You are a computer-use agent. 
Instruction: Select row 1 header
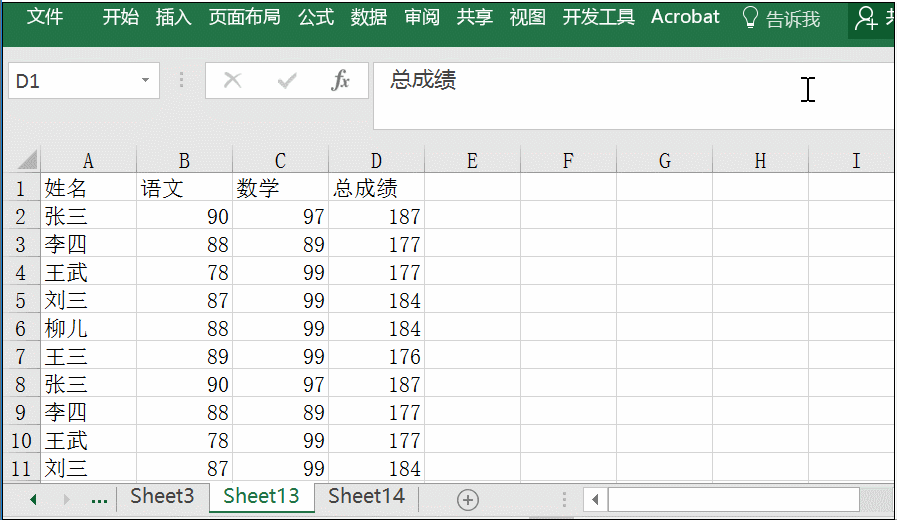click(21, 188)
